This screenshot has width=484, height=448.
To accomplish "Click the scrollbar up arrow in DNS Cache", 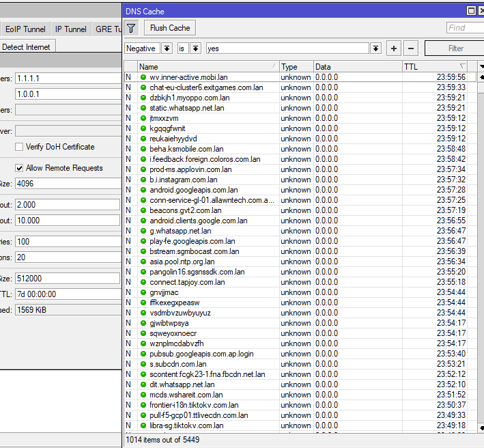I will point(481,77).
